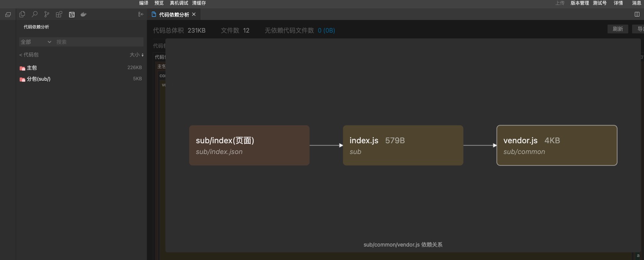This screenshot has width=644, height=260.
Task: Click the 编译 menu item
Action: 144,3
